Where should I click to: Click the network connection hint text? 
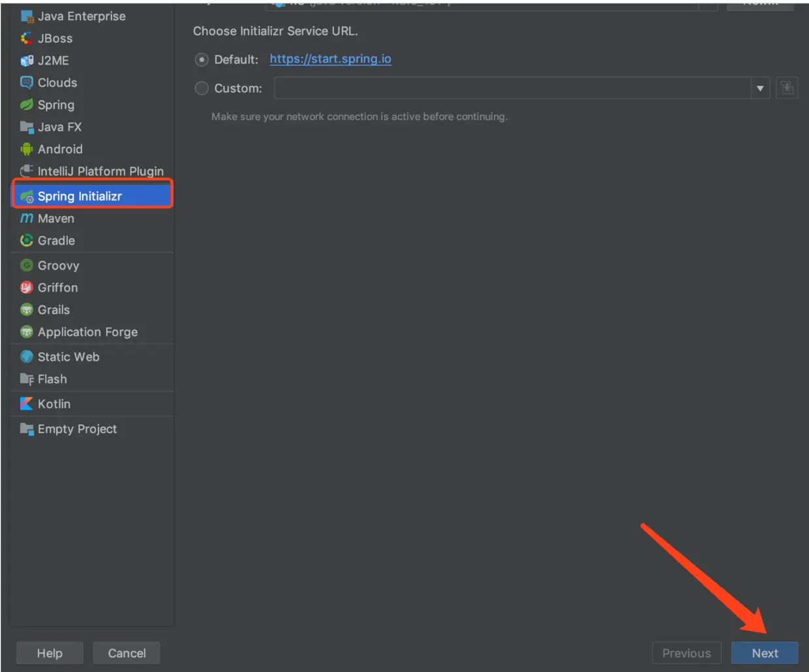click(359, 117)
